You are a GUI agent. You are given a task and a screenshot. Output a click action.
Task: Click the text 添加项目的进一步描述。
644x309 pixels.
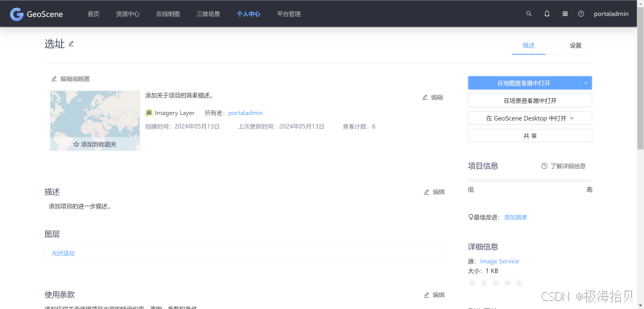pyautogui.click(x=80, y=207)
